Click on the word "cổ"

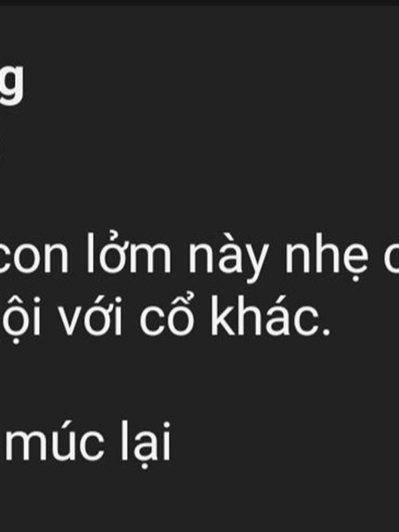[165, 315]
